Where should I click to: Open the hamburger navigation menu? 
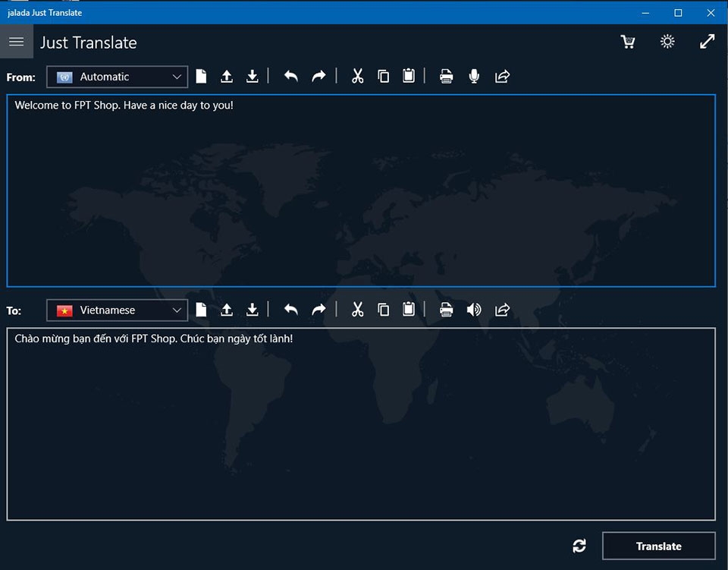pyautogui.click(x=16, y=42)
